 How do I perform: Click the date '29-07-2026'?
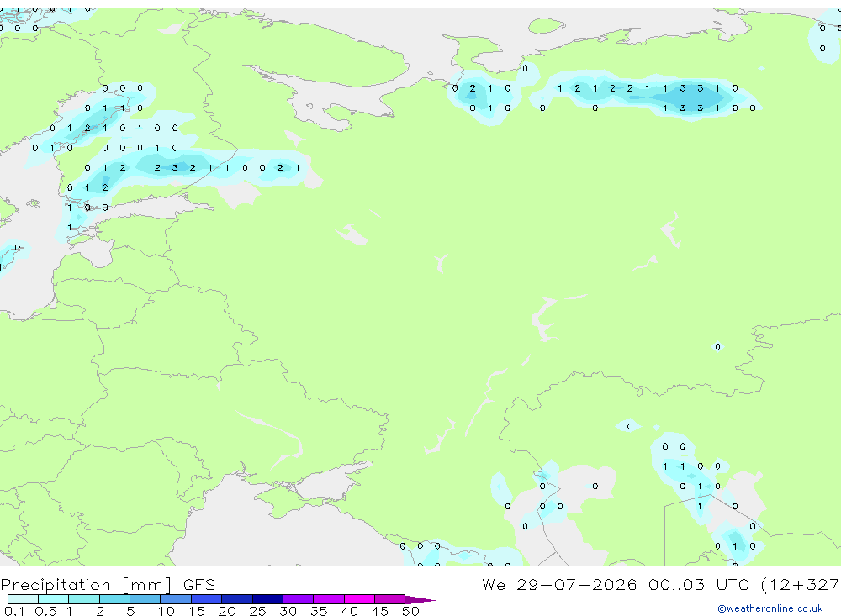pyautogui.click(x=577, y=584)
